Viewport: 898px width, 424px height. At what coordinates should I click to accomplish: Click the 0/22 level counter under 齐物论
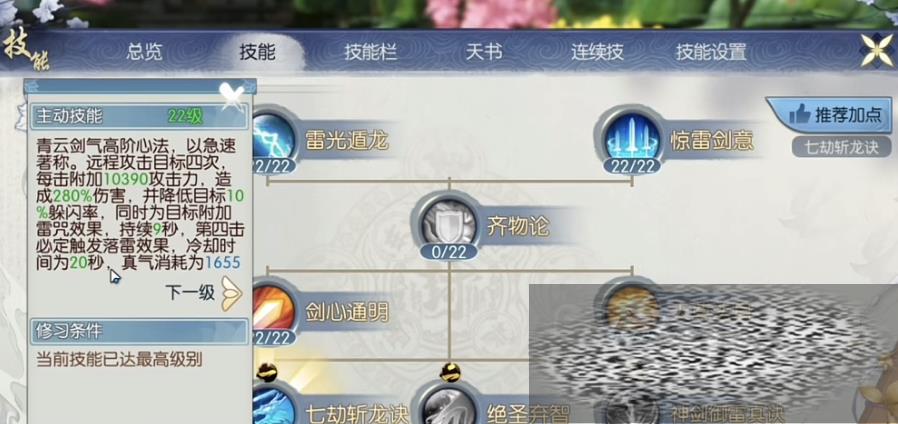449,250
